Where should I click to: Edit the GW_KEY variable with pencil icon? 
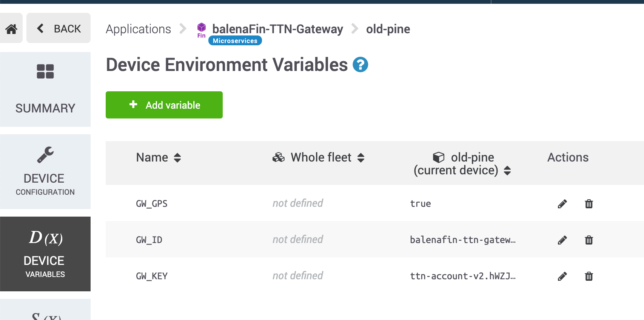click(562, 276)
